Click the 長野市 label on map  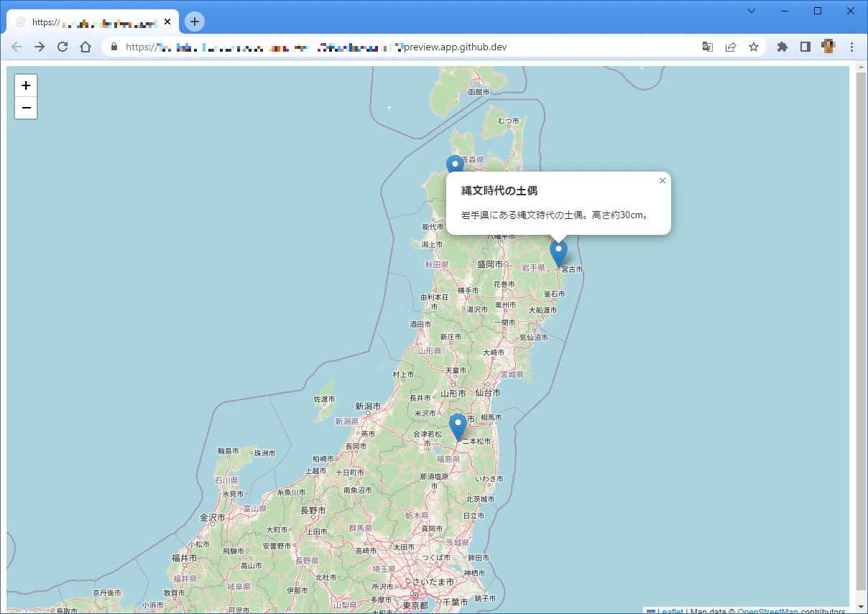[x=313, y=511]
